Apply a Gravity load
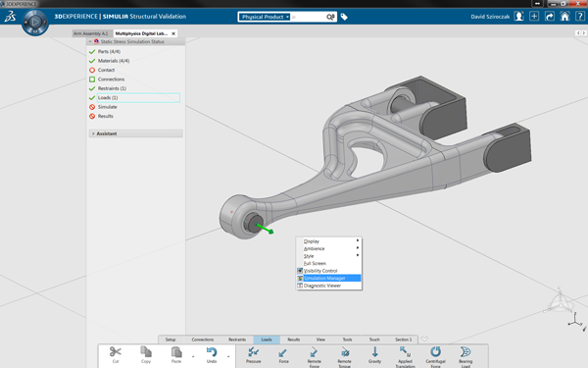 [374, 355]
